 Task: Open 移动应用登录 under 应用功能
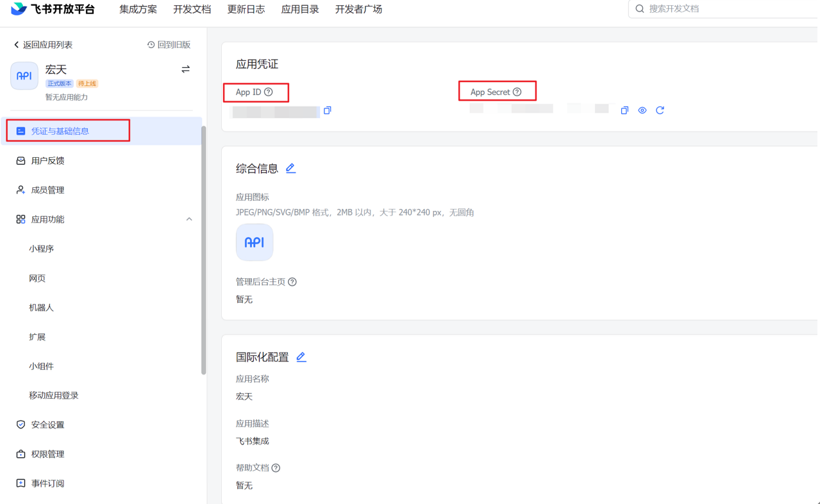click(x=54, y=396)
